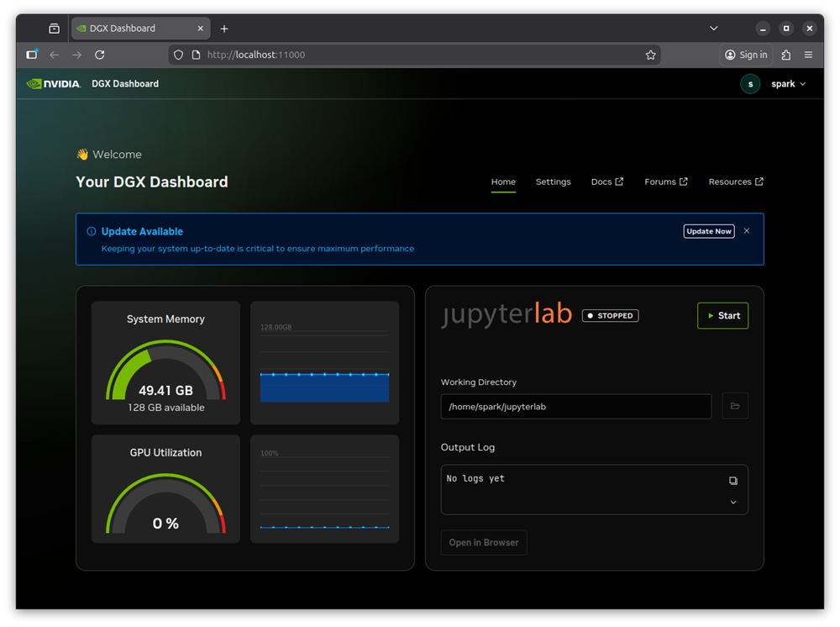Click the NVIDIA logo in the header
840x627 pixels.
(53, 83)
